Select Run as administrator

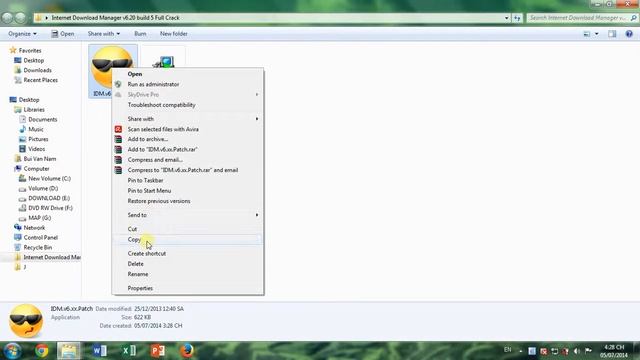pos(187,84)
